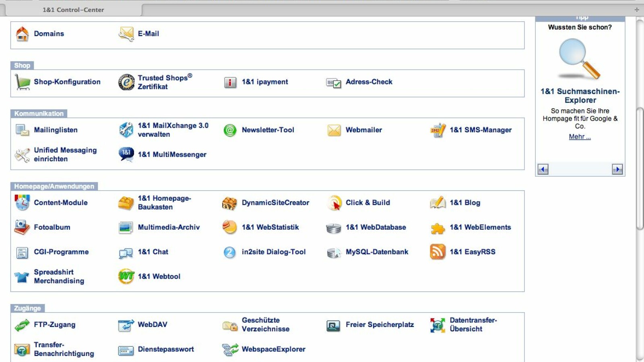Open the Webmailer link
The height and width of the screenshot is (362, 644).
pos(363,130)
